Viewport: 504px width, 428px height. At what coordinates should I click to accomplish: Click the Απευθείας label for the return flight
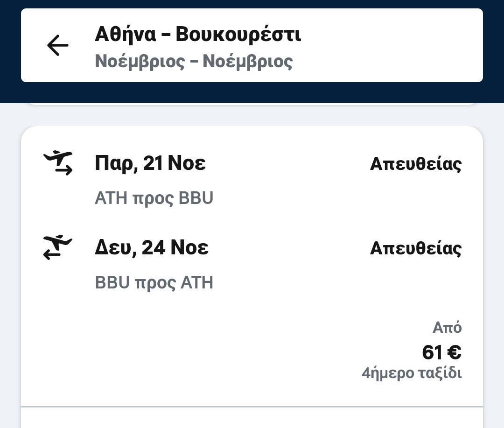click(415, 248)
